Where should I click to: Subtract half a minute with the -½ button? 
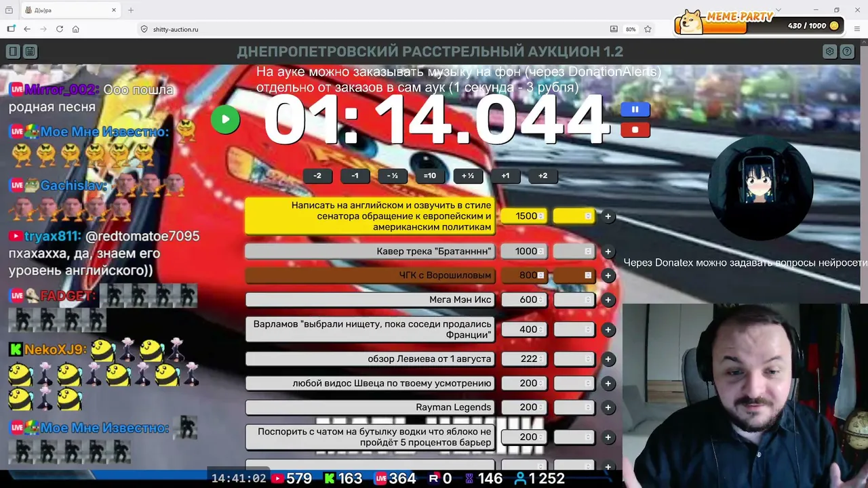tap(392, 176)
